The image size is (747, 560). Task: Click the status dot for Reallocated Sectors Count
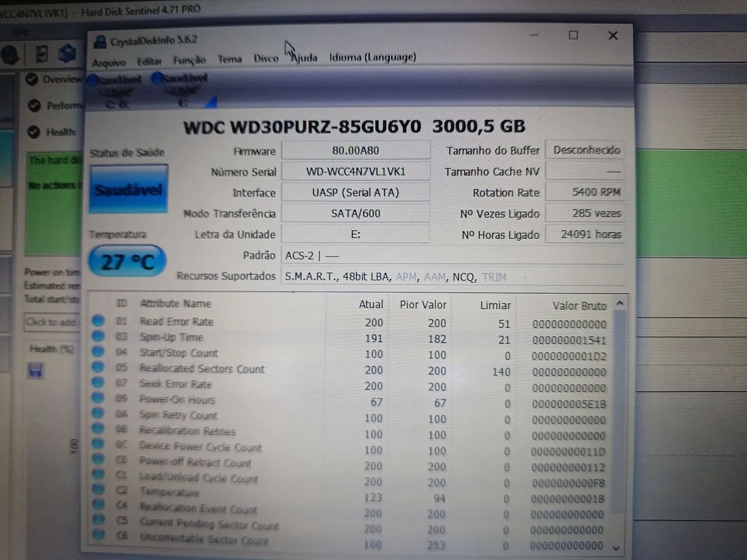[98, 367]
